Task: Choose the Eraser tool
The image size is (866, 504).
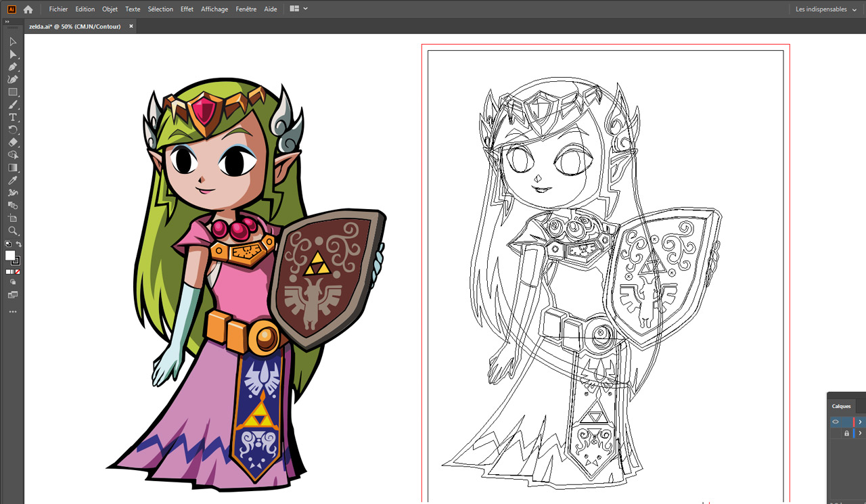Action: 13,143
